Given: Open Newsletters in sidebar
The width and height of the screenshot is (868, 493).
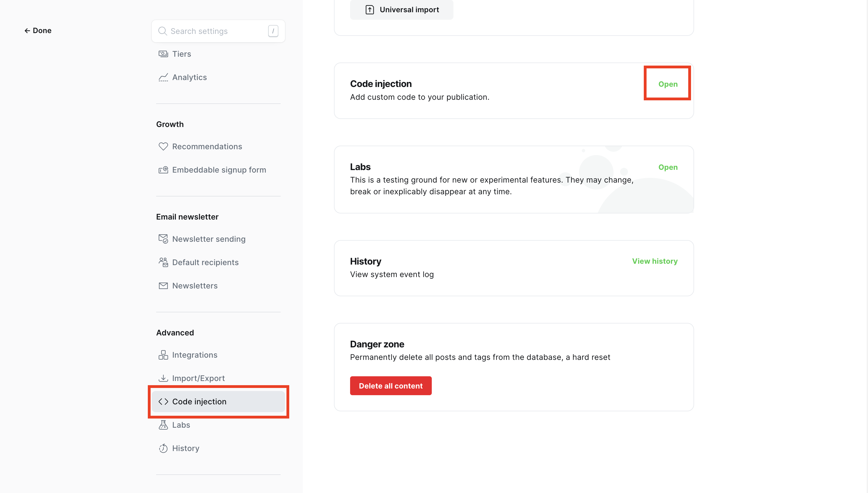Looking at the screenshot, I should click(x=218, y=285).
